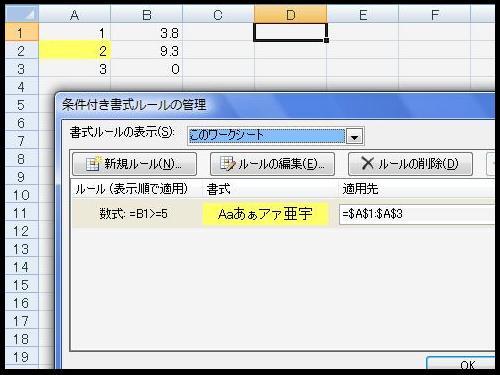
Task: Select column C header
Action: [x=218, y=15]
